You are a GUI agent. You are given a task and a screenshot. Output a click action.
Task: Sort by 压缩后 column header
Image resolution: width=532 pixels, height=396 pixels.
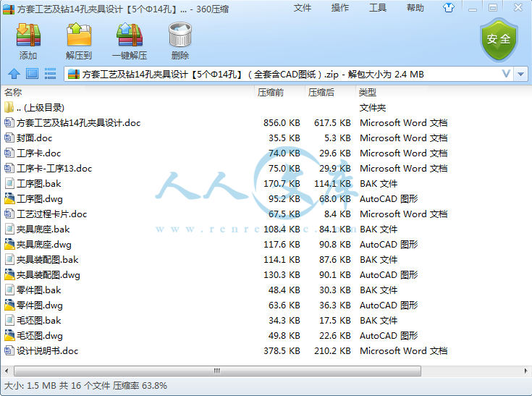coord(321,92)
